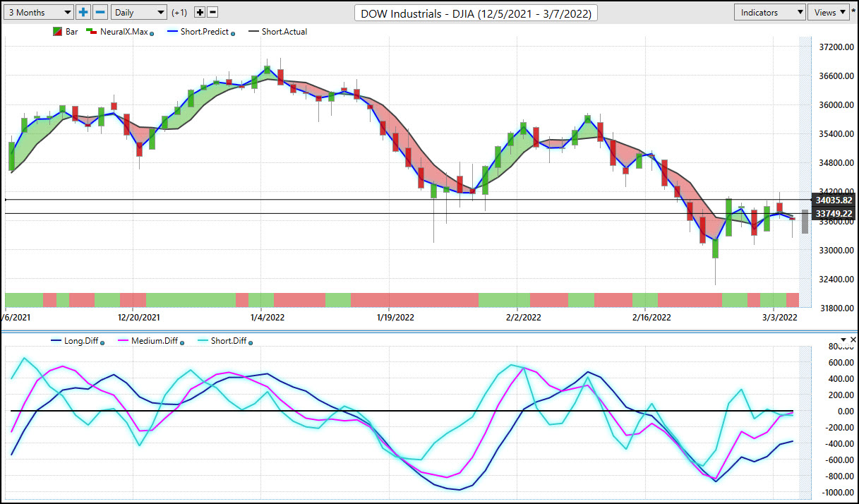Screen dimensions: 859x504
Task: Click the (+1) forecast offset label
Action: click(180, 13)
